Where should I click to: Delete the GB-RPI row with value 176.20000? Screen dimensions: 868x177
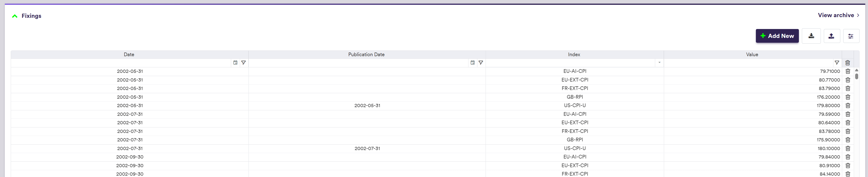click(848, 97)
